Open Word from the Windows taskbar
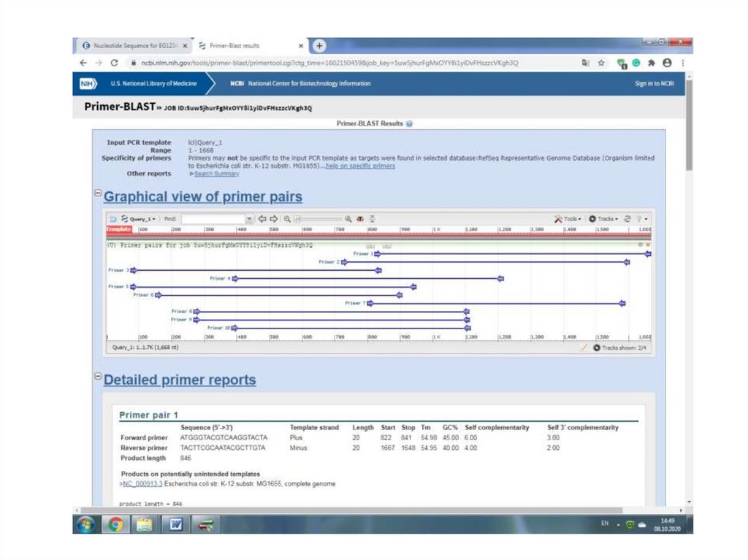Image resolution: width=748 pixels, height=560 pixels. (176, 523)
